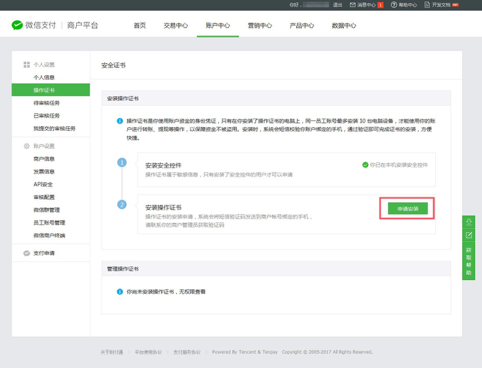
Task: Open 消息中心 link
Action: pyautogui.click(x=366, y=5)
